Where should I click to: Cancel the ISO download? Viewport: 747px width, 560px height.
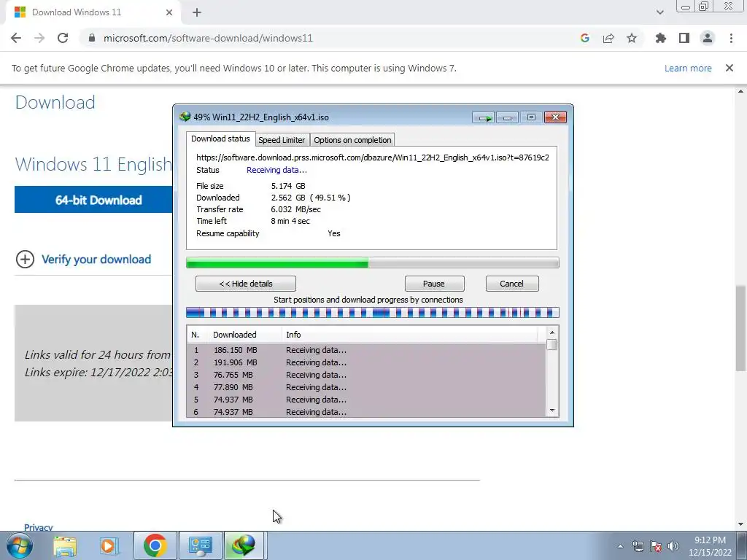pos(511,284)
